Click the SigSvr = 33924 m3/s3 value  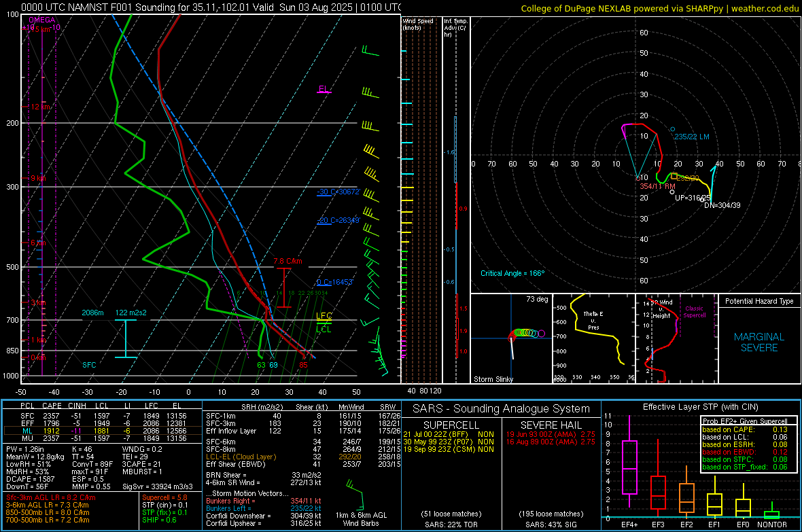coord(158,486)
